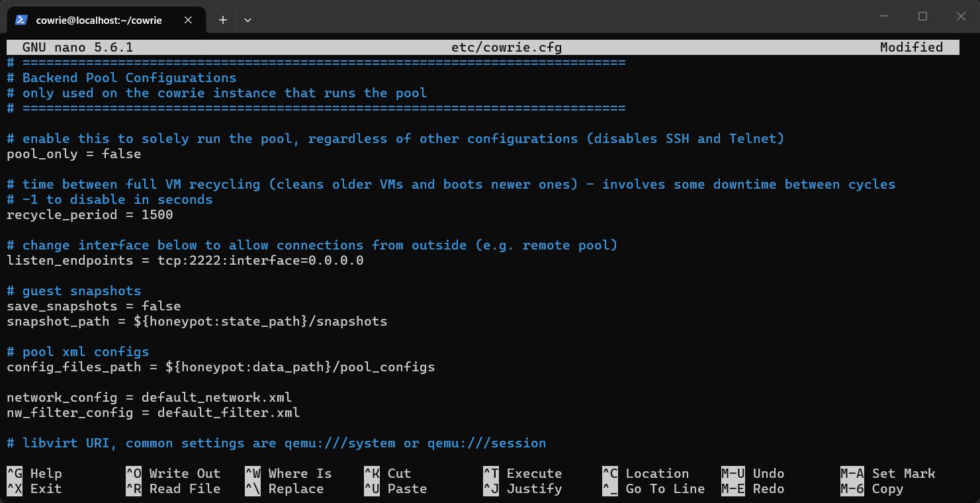Close the cowrie@localhost terminal tab
This screenshot has width=980, height=503.
(x=188, y=20)
